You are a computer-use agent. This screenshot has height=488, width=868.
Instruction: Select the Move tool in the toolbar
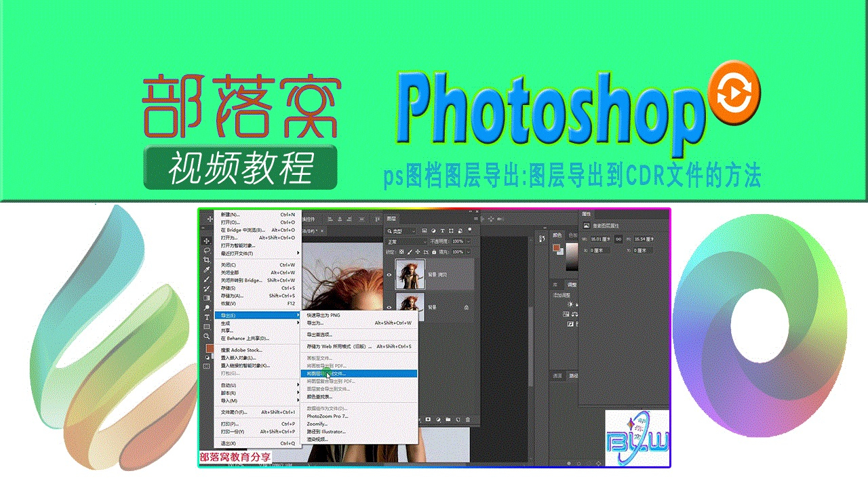207,241
